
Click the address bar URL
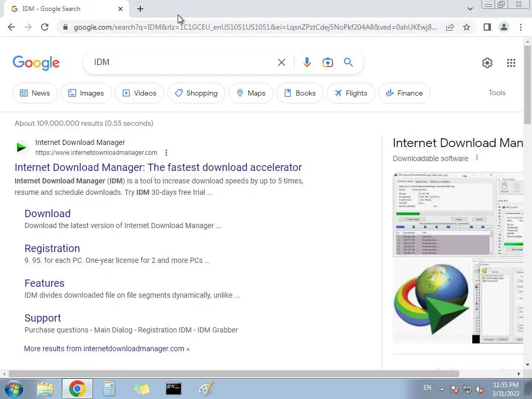[x=255, y=27]
